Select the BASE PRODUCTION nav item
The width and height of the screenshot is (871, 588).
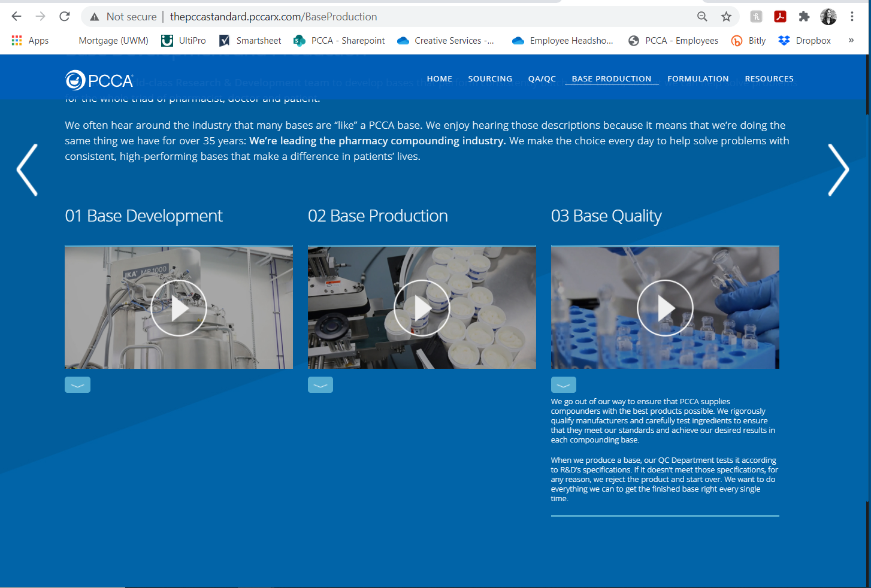(x=612, y=78)
